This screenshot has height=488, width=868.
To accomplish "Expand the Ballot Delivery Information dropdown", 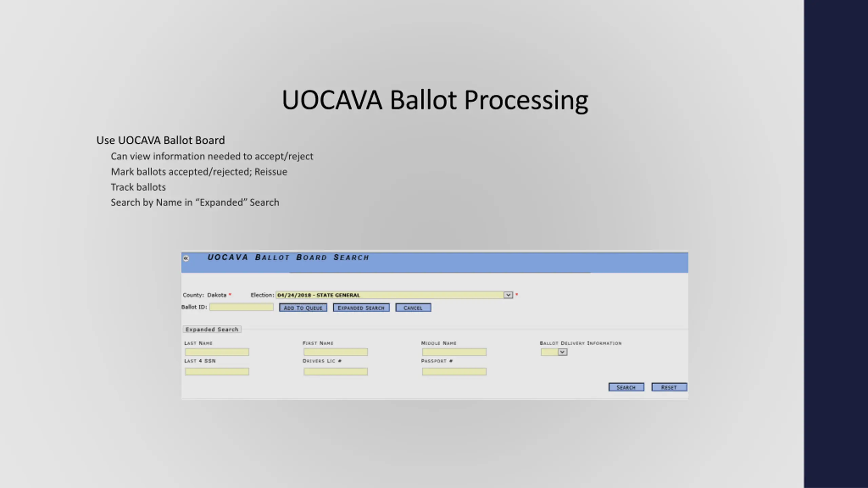I will pyautogui.click(x=554, y=352).
